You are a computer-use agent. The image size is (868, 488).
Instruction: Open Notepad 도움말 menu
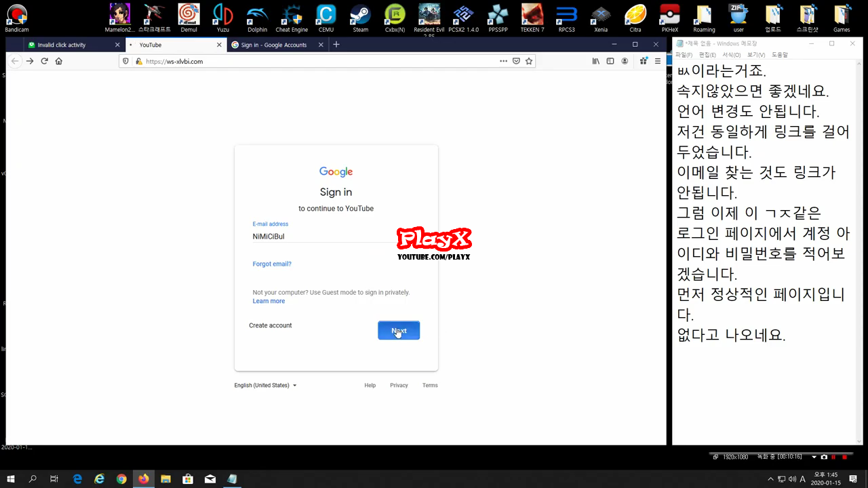pyautogui.click(x=780, y=55)
